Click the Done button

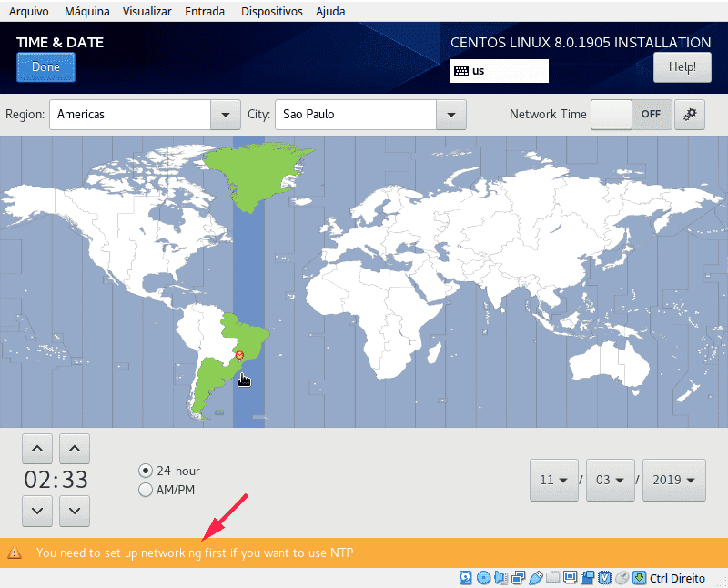(x=46, y=66)
